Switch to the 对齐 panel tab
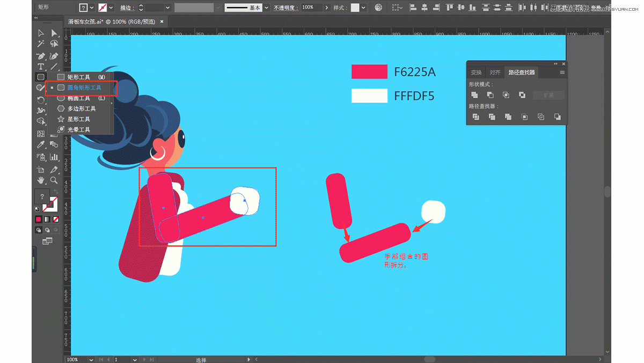644x363 pixels. [x=495, y=72]
